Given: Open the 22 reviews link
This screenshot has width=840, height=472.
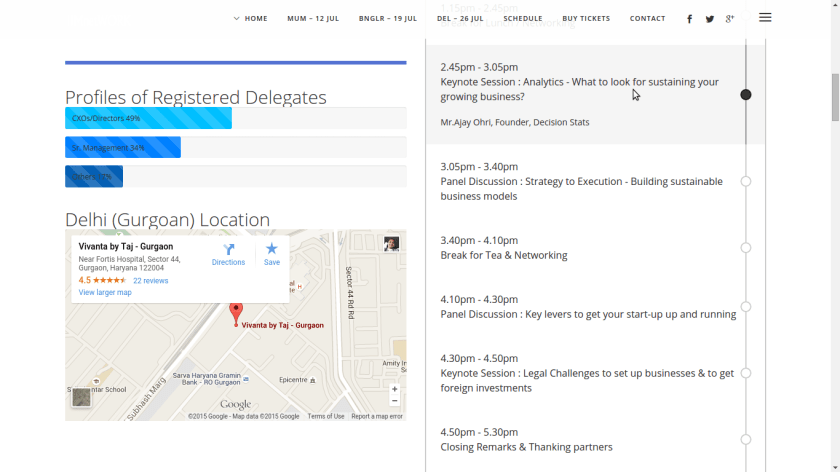Looking at the screenshot, I should coord(151,281).
